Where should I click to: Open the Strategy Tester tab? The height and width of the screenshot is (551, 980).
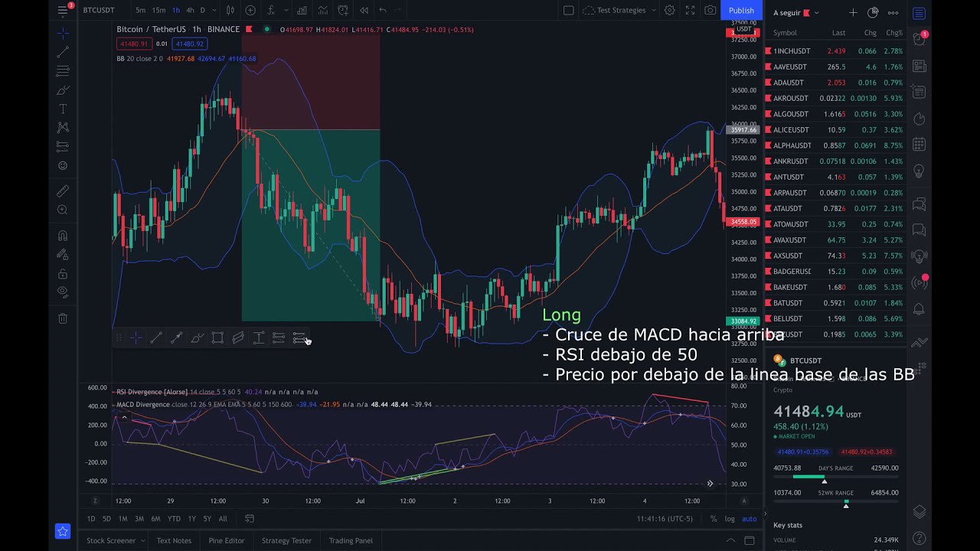coord(286,540)
